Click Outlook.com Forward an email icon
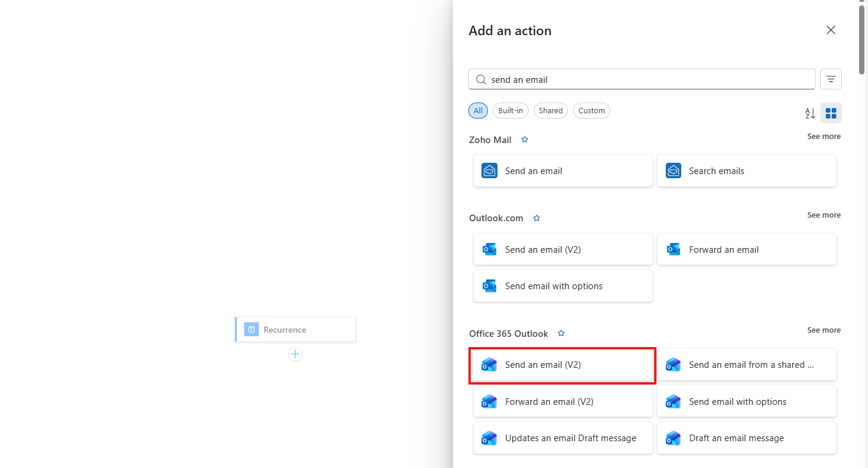The height and width of the screenshot is (468, 868). click(674, 250)
